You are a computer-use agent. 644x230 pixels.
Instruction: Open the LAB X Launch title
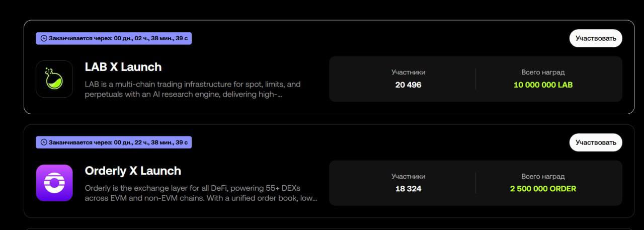[123, 67]
